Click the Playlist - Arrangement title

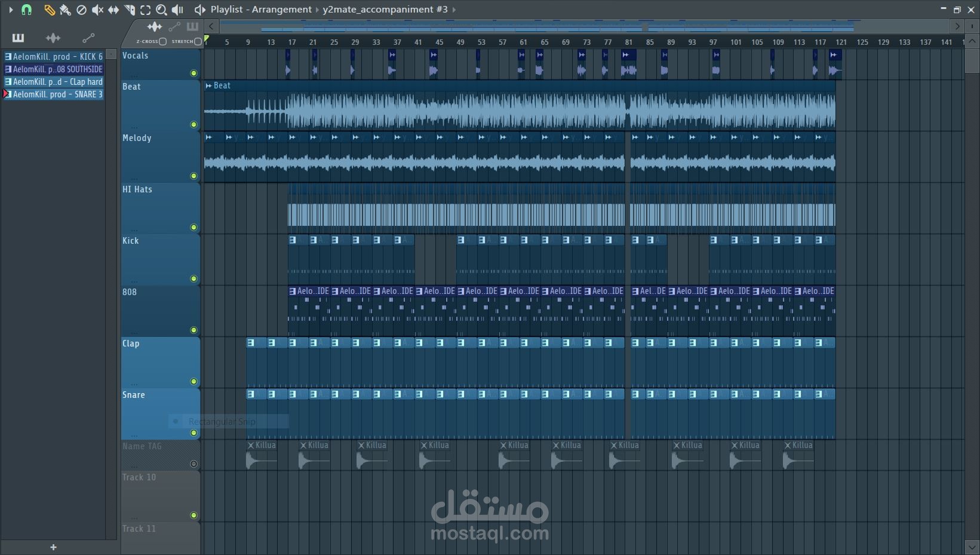click(x=261, y=10)
